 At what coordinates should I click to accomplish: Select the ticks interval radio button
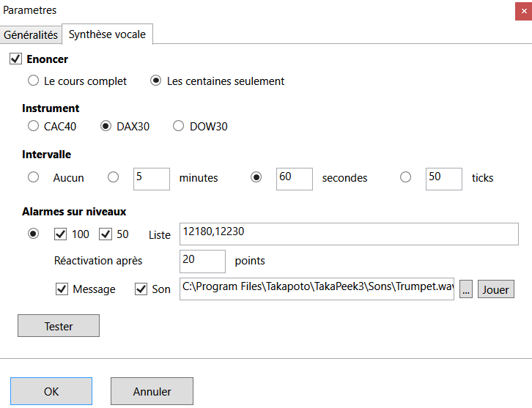[x=405, y=177]
